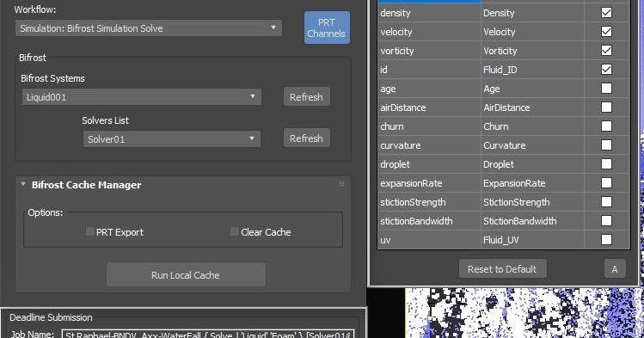Image resolution: width=644 pixels, height=338 pixels.
Task: Select the 'AirDistance' PRT name cell
Action: point(532,108)
